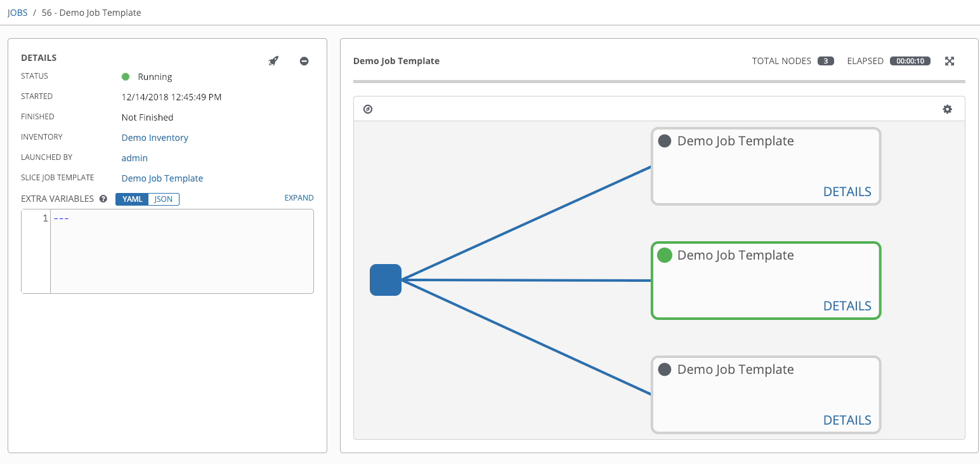Click the fullscreen expand arrows icon
Viewport: 980px width, 464px height.
(950, 61)
